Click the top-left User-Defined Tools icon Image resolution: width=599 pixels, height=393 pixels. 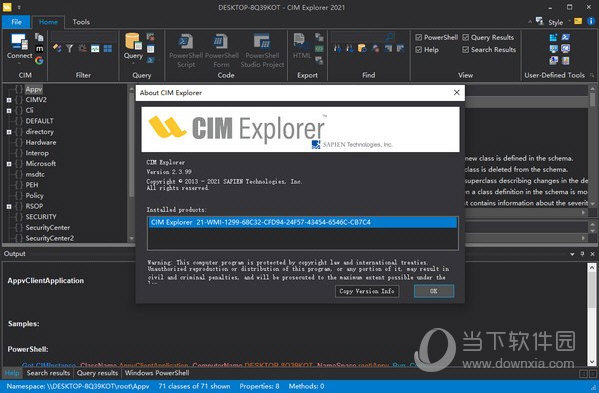[x=553, y=37]
